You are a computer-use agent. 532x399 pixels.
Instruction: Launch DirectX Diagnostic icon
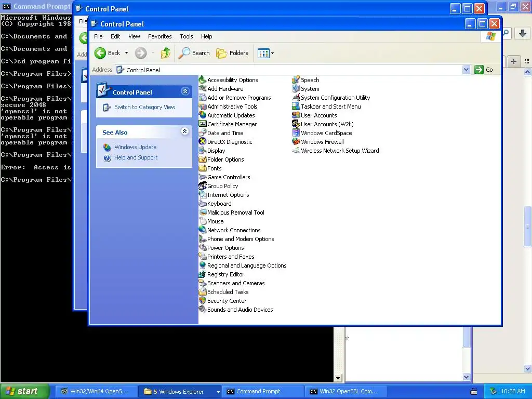[x=203, y=141]
